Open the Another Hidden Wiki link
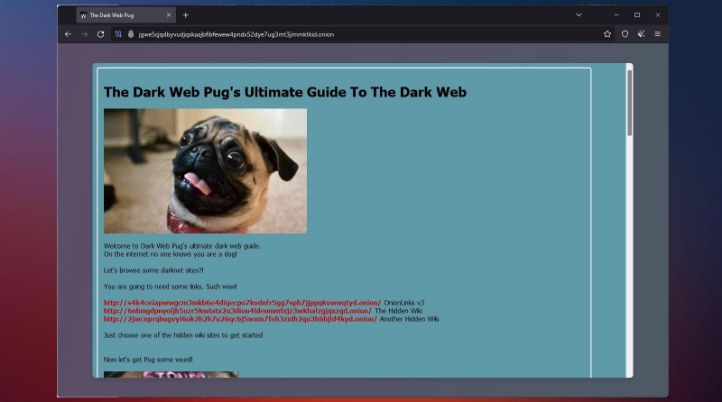The width and height of the screenshot is (722, 402). click(240, 319)
